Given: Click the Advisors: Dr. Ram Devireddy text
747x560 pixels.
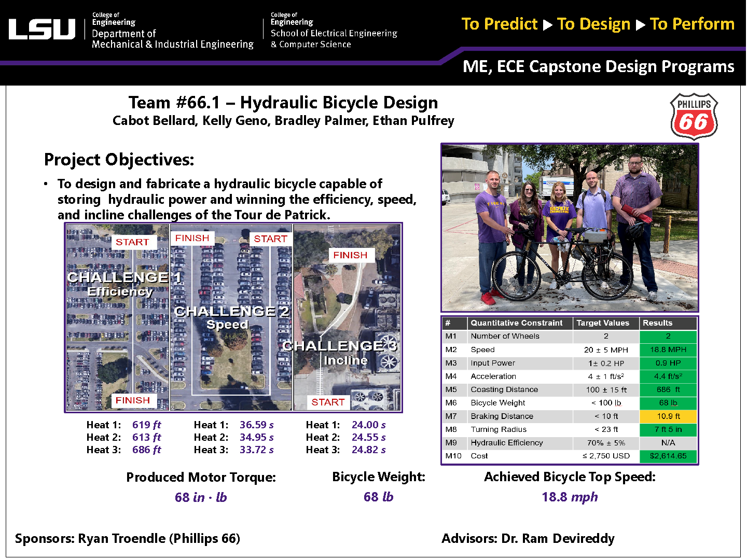Looking at the screenshot, I should [x=529, y=539].
